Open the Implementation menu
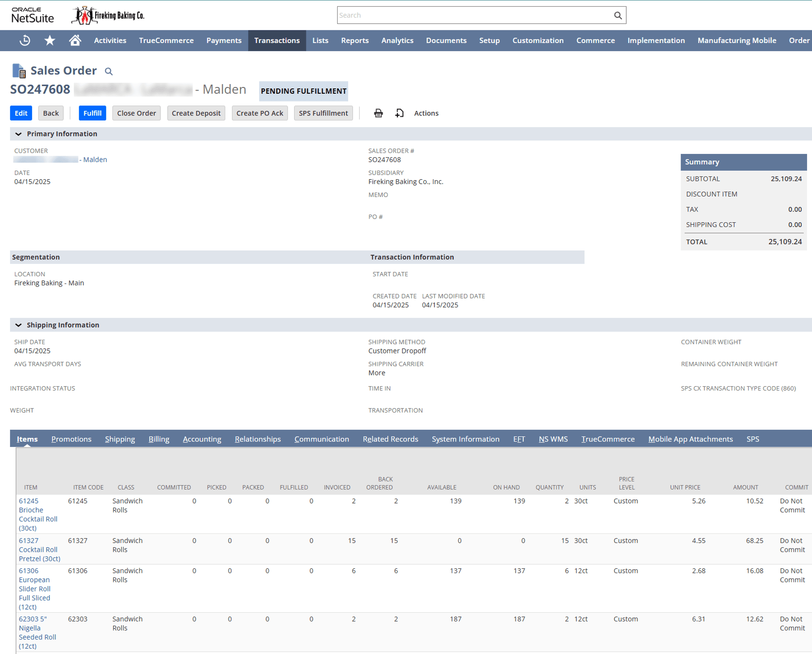The width and height of the screenshot is (812, 654). [x=656, y=40]
